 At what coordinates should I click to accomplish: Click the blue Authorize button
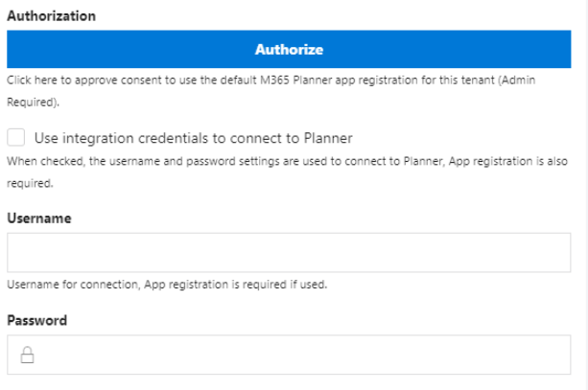[289, 49]
